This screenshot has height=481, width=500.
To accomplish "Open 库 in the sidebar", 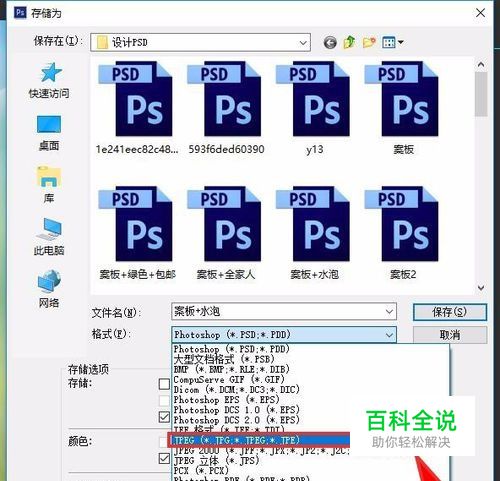I will [x=49, y=185].
